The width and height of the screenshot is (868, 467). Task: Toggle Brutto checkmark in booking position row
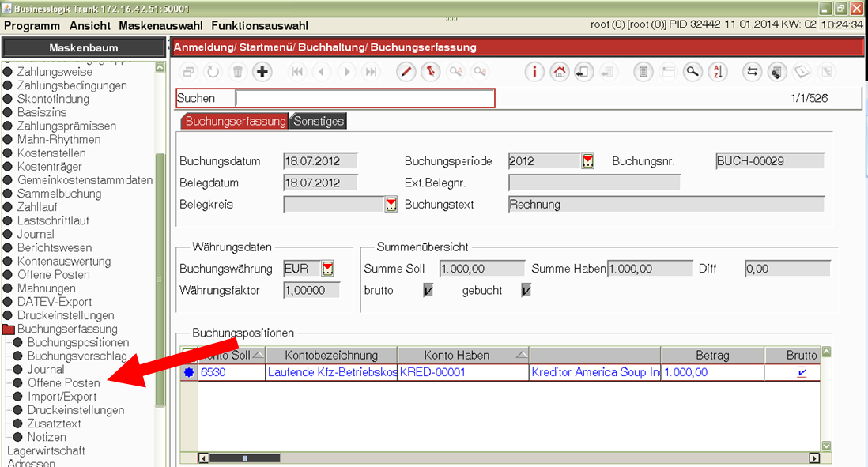click(x=802, y=372)
